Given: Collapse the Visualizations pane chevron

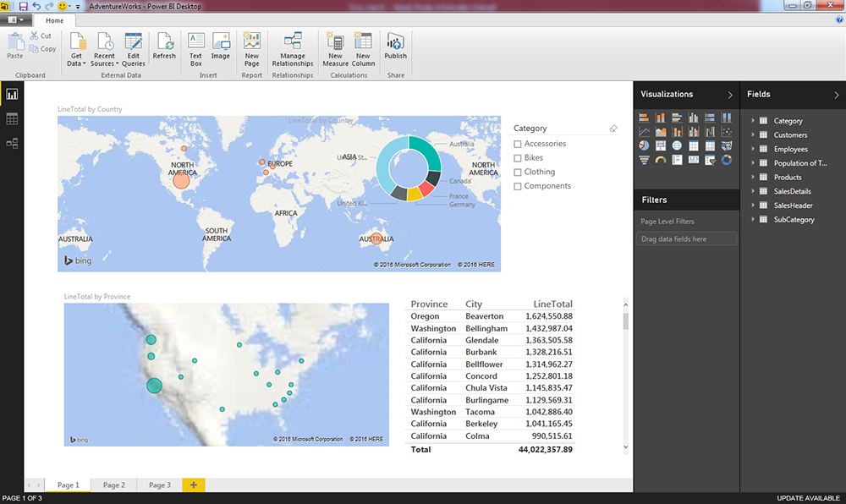Looking at the screenshot, I should (x=730, y=95).
